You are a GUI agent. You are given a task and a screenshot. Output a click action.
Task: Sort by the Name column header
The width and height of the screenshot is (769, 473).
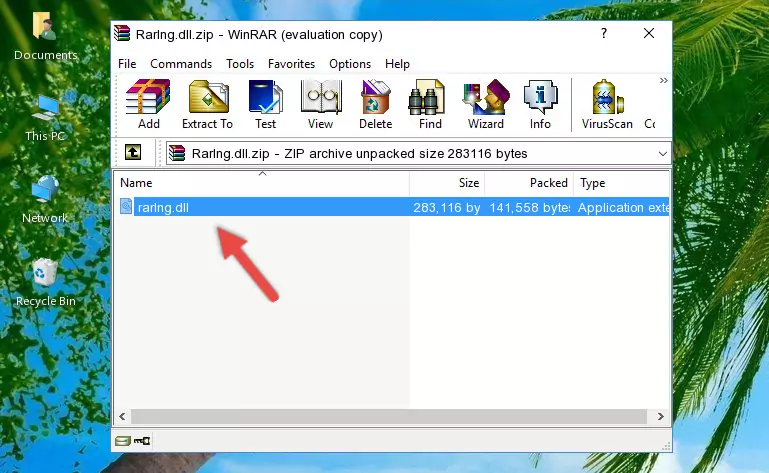coord(262,183)
